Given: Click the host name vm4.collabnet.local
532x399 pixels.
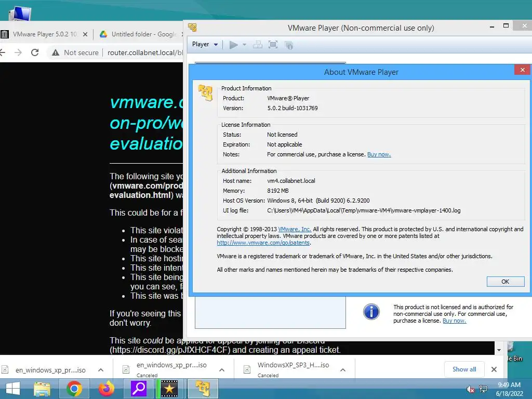Looking at the screenshot, I should [291, 181].
